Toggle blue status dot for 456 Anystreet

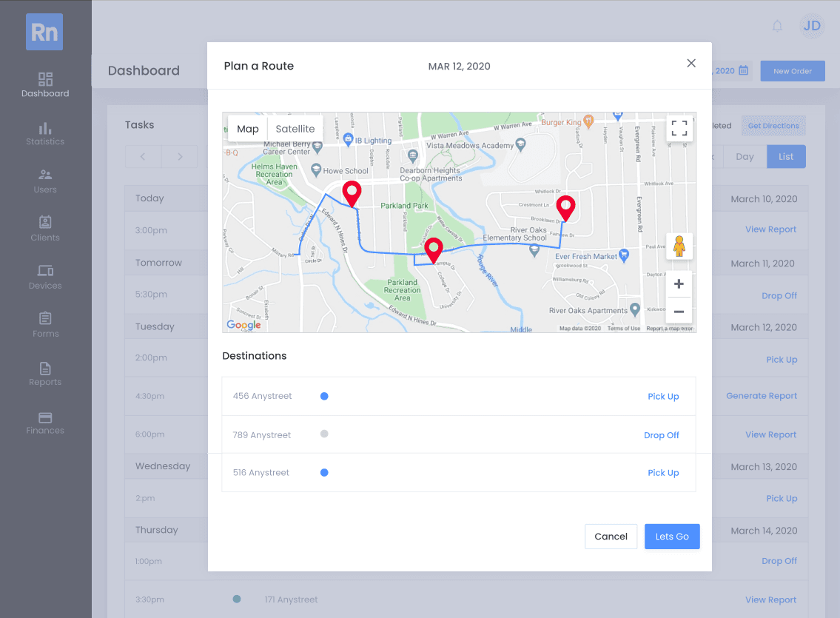coord(324,397)
